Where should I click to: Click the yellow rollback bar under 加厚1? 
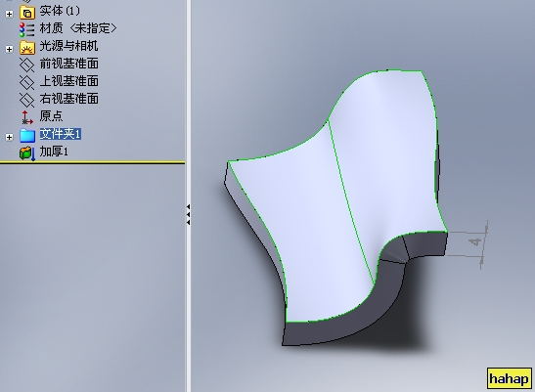[x=93, y=162]
